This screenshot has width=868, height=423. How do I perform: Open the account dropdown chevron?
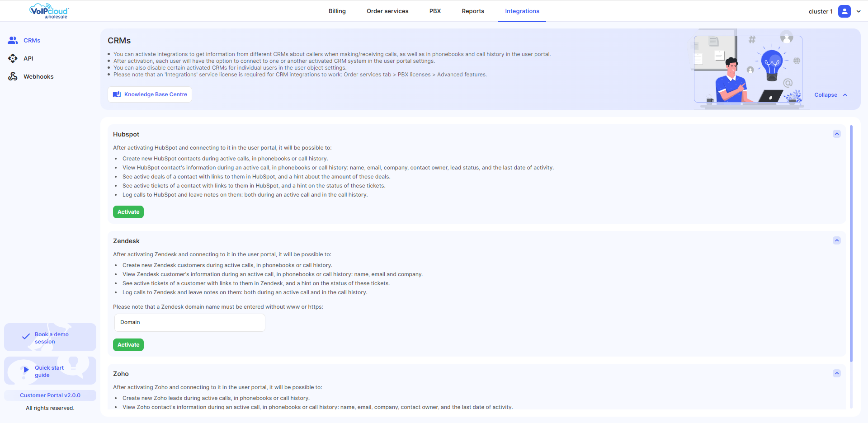pos(859,11)
